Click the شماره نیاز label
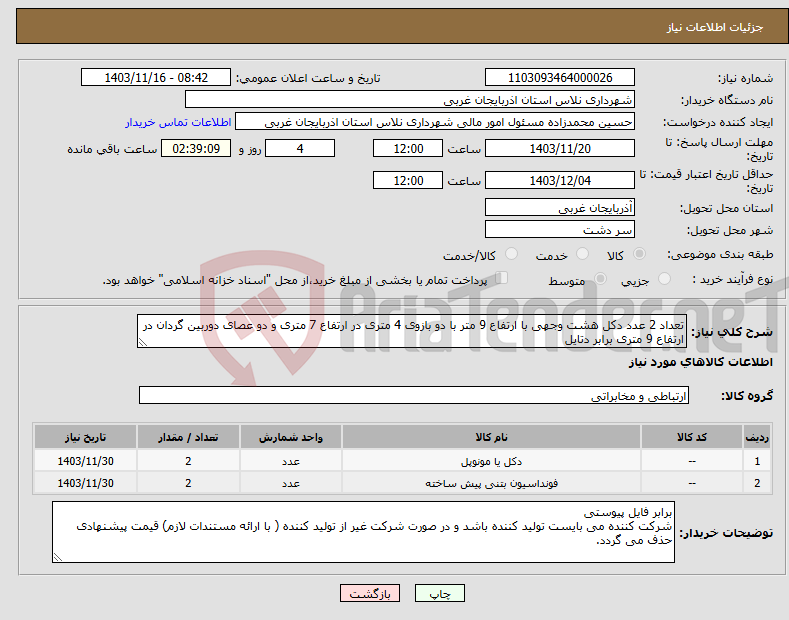This screenshot has height=620, width=789. [x=745, y=79]
